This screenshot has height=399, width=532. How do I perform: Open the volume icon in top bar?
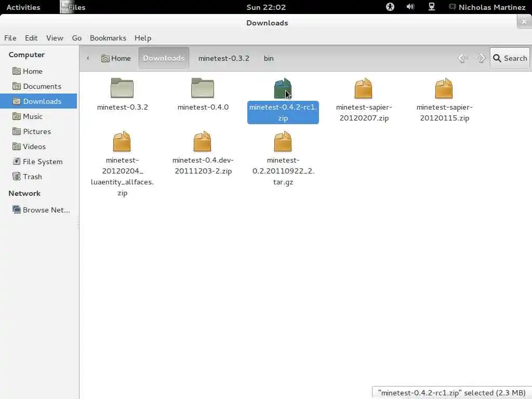tap(410, 7)
